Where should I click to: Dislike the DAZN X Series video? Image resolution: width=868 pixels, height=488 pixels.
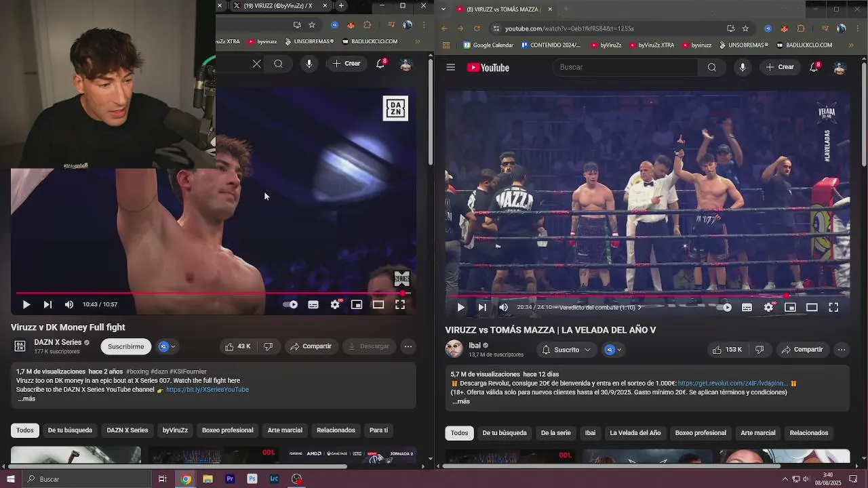point(269,346)
